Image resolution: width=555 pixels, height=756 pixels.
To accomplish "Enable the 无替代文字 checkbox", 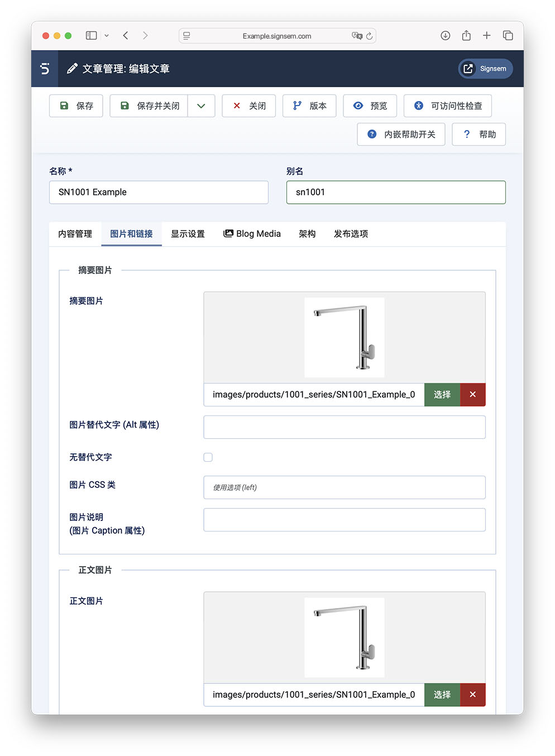I will 208,457.
